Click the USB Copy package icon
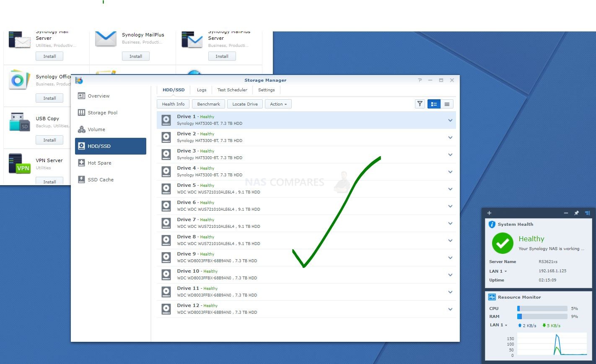Viewport: 596px width, 364px height. (x=19, y=122)
